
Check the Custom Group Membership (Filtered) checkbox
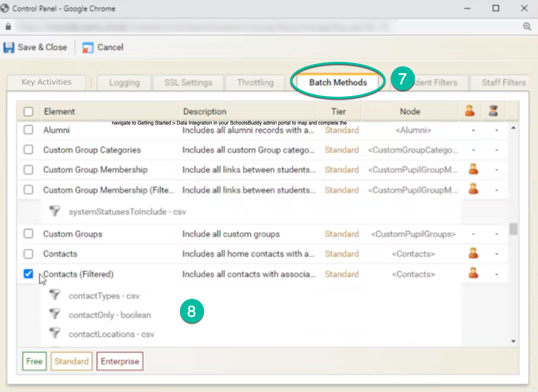click(x=28, y=190)
